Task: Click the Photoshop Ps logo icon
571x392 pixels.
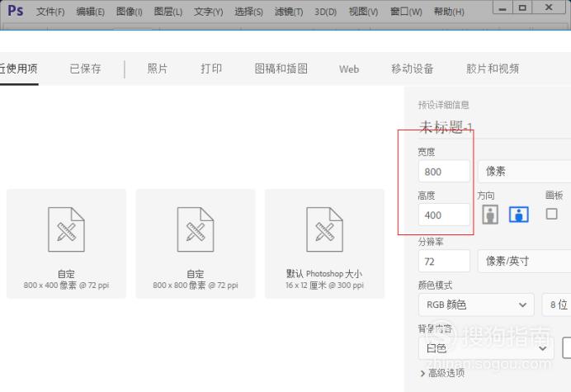Action: (x=16, y=11)
